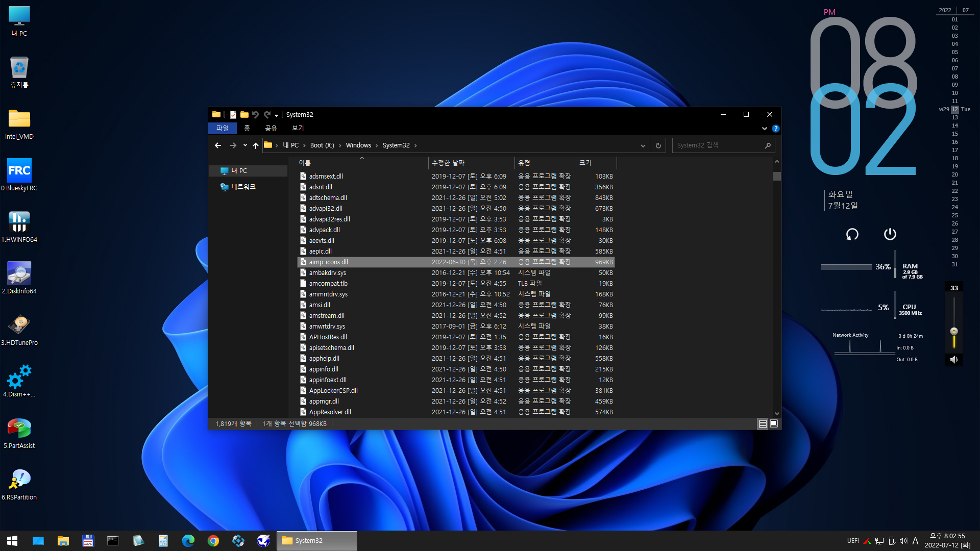Refresh the System32 folder view

[658, 145]
